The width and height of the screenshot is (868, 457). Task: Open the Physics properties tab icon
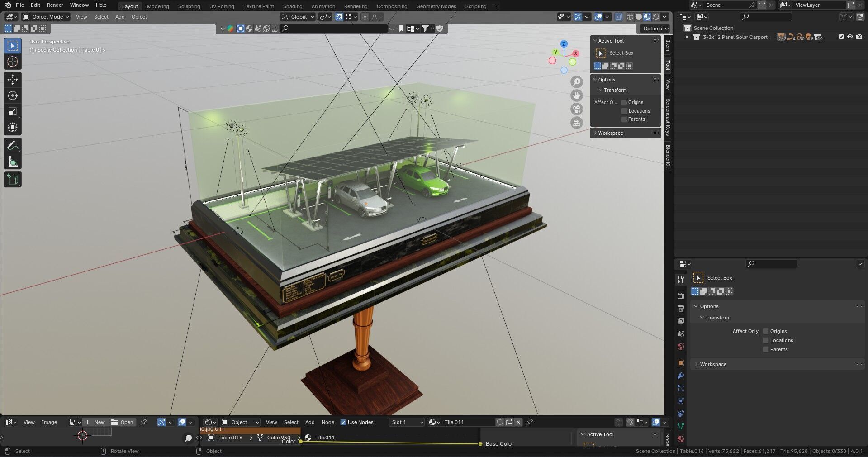681,401
